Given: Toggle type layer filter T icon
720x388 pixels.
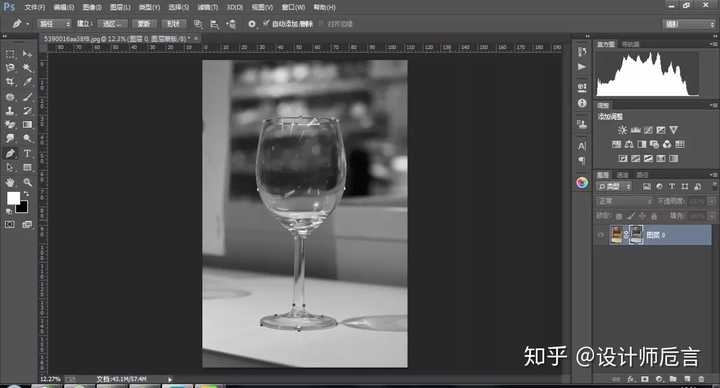Looking at the screenshot, I should tap(671, 186).
